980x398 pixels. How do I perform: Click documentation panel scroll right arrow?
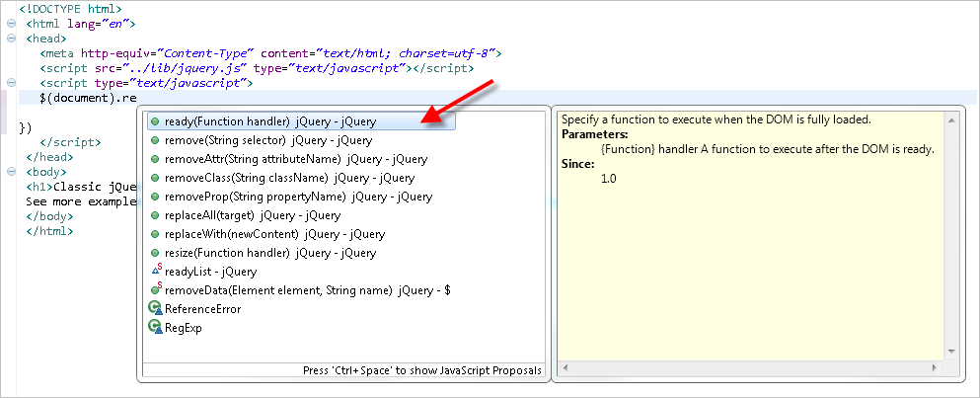935,368
